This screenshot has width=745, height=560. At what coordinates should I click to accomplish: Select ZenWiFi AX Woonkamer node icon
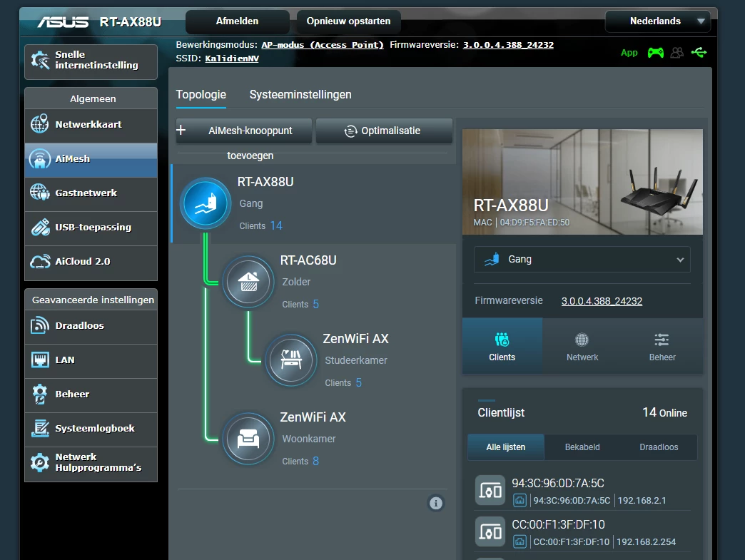point(248,439)
